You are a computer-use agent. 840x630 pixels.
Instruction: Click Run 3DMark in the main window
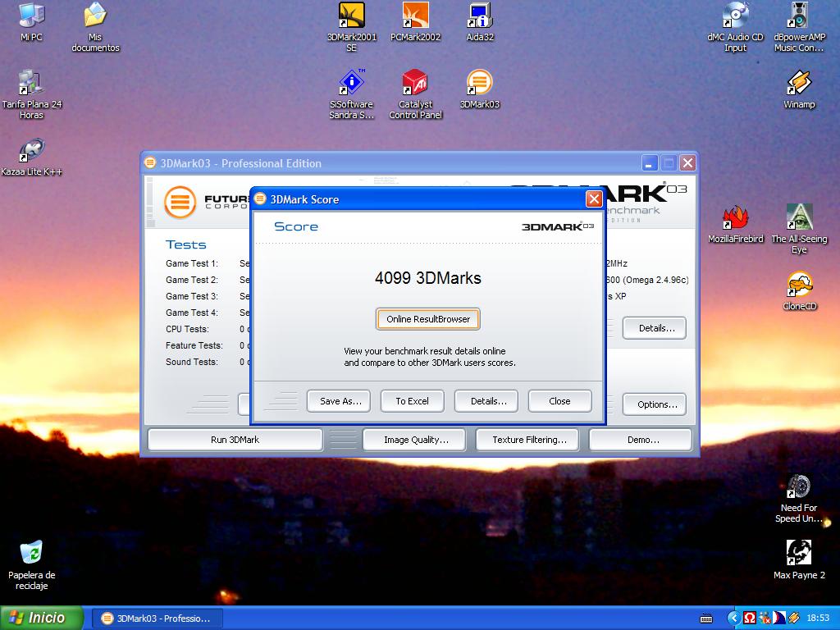click(235, 440)
